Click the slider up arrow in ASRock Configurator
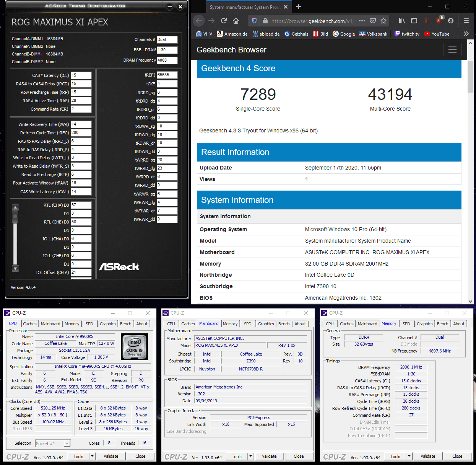The image size is (476, 465). (x=15, y=207)
